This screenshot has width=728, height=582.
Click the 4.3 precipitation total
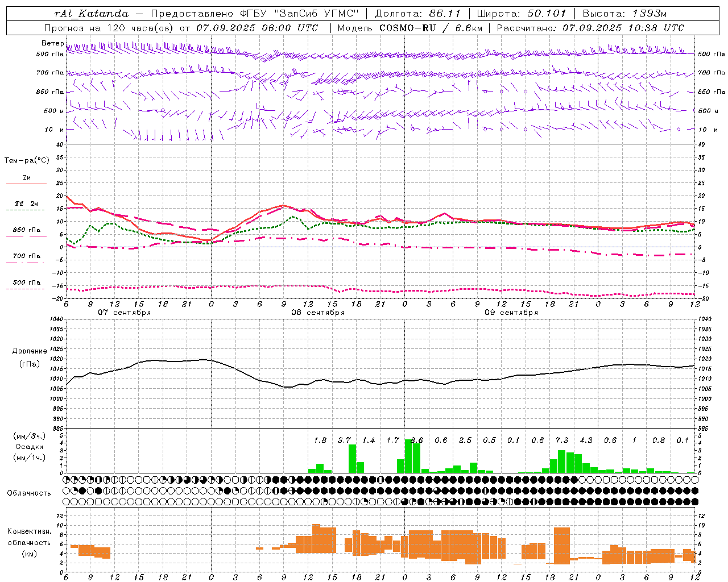[x=586, y=440]
